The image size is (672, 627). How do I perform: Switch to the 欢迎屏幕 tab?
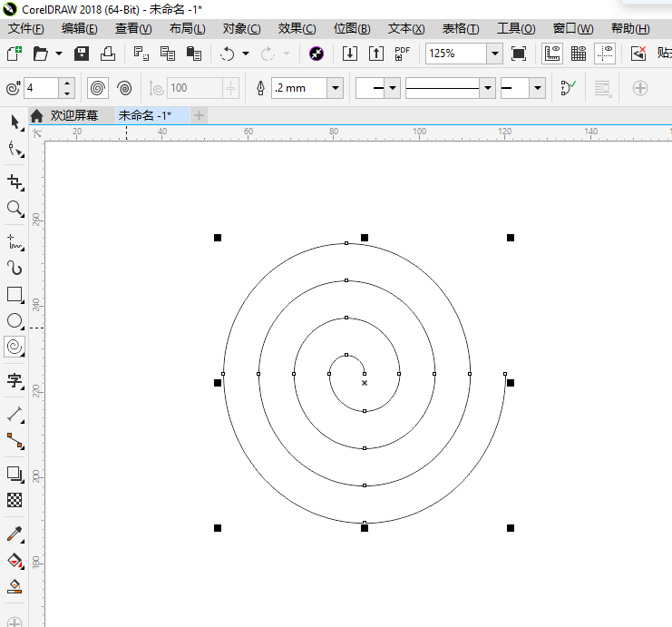tap(73, 115)
